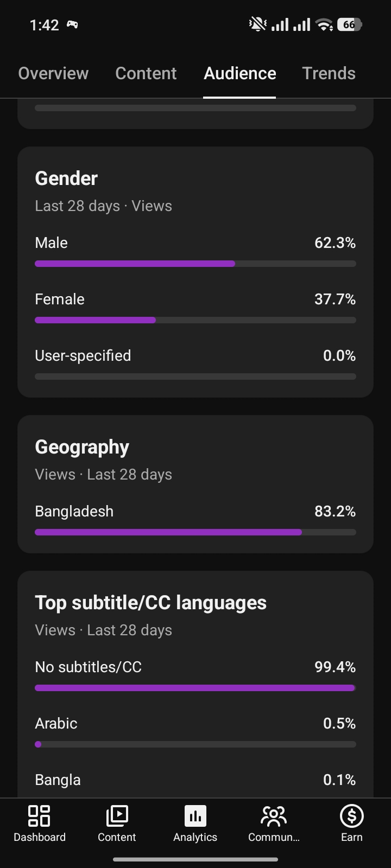Tap the Bangladesh views progress bar
This screenshot has height=868, width=391.
click(195, 532)
